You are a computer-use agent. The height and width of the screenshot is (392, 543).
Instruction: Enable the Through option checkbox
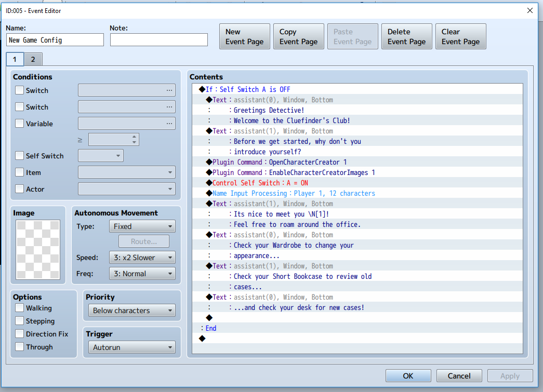(20, 347)
